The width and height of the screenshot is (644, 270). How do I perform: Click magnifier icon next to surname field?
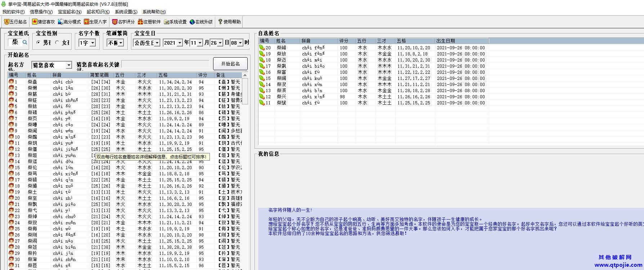(25, 42)
